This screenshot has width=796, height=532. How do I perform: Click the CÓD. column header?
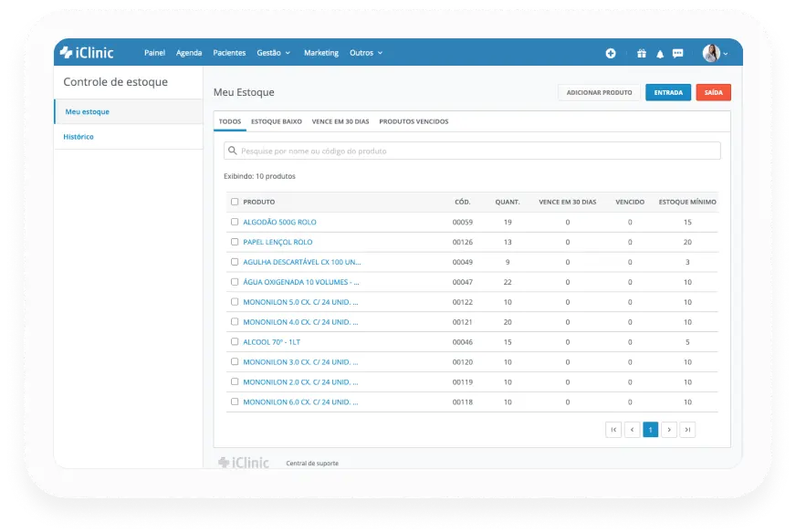pyautogui.click(x=463, y=202)
